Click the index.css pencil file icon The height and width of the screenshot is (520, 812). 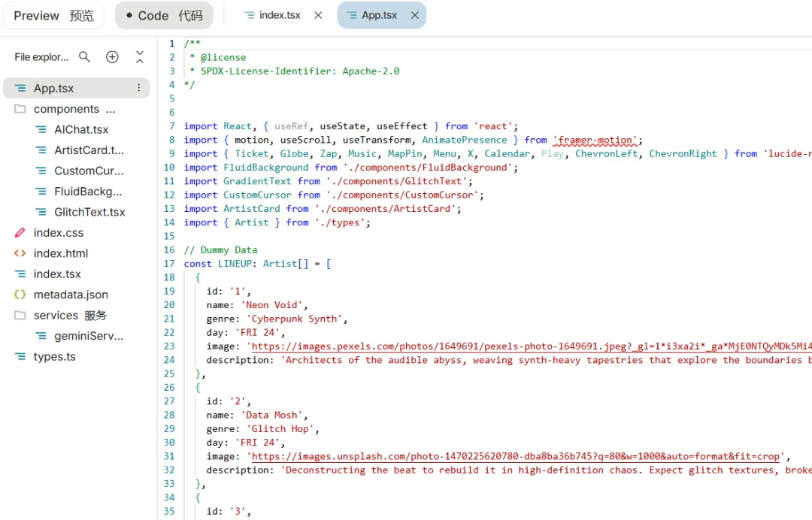pos(20,233)
